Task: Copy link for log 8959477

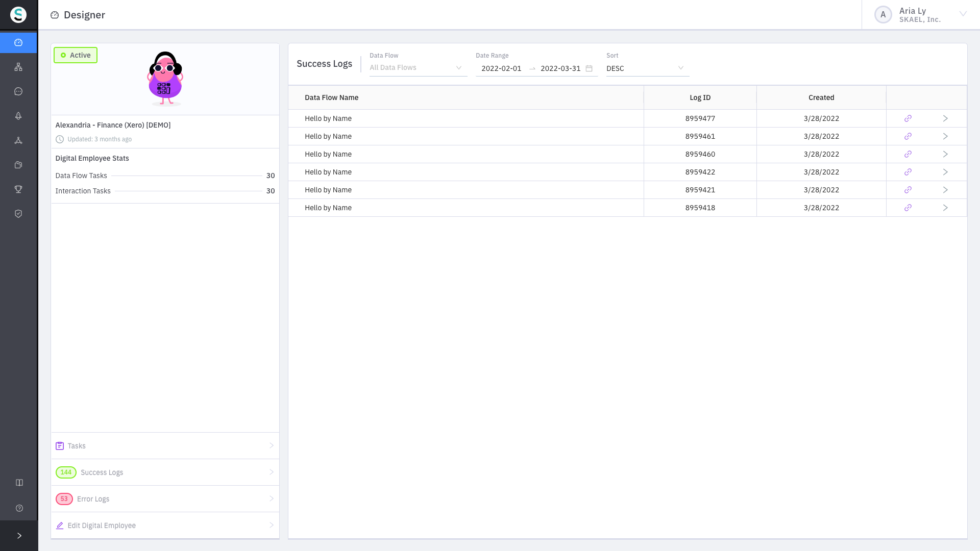Action: click(908, 118)
